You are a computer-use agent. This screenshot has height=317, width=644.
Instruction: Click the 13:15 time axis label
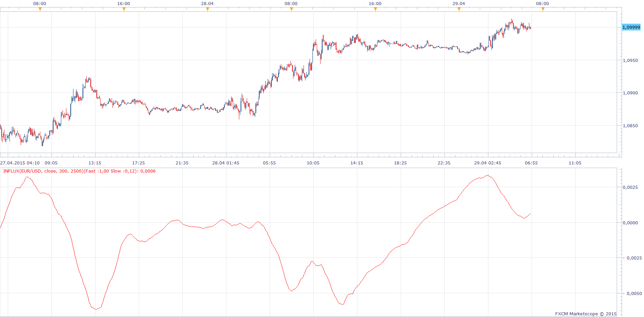(95, 163)
